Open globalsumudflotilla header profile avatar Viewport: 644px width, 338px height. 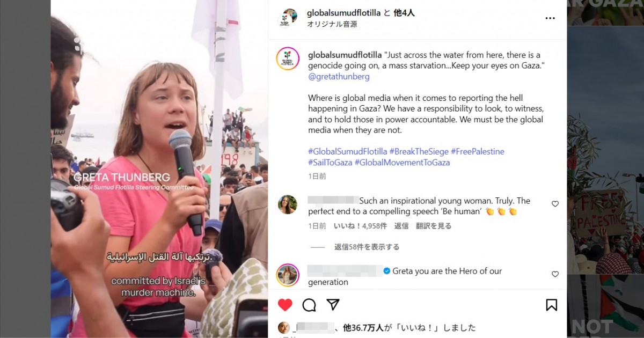tap(287, 18)
